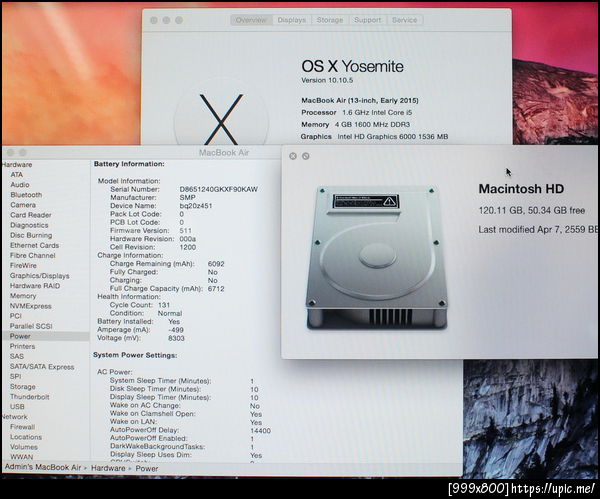
Task: Click Power in the path bar
Action: [x=147, y=468]
